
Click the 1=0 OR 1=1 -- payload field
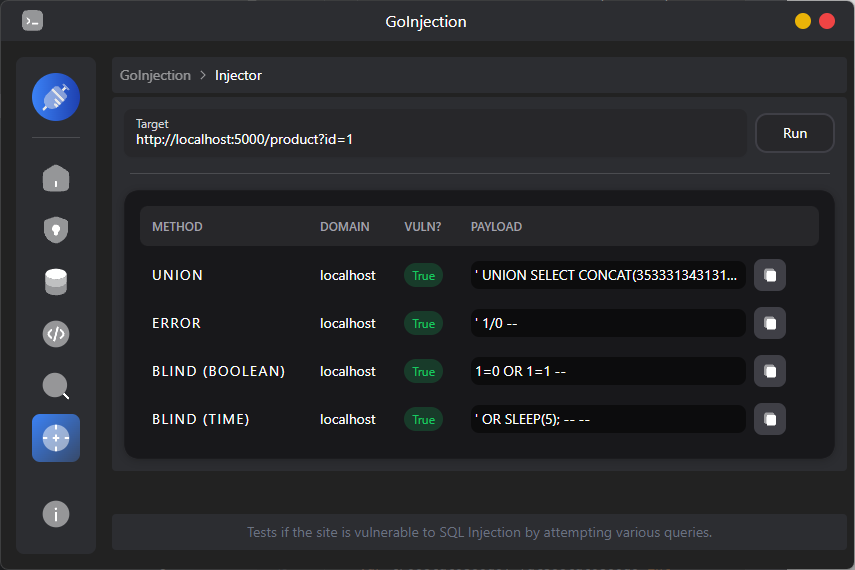click(608, 371)
